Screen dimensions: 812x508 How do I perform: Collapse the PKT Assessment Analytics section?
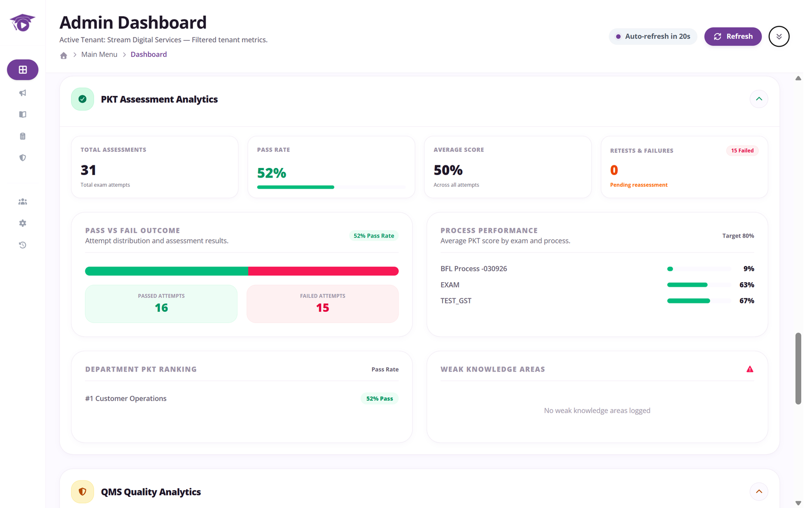click(759, 99)
